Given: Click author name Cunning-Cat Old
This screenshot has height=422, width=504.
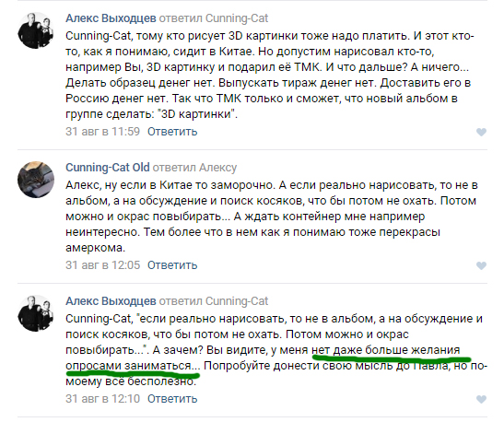Looking at the screenshot, I should tap(108, 168).
